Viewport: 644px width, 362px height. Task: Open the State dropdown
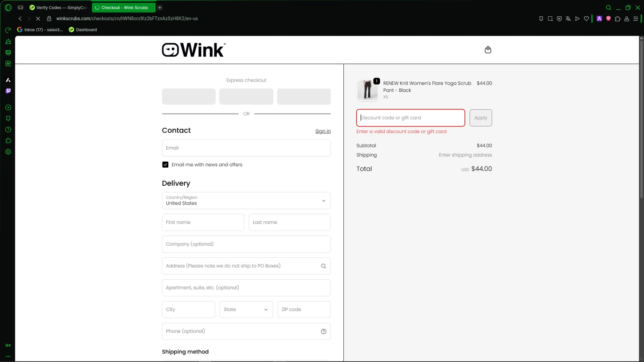(x=246, y=310)
